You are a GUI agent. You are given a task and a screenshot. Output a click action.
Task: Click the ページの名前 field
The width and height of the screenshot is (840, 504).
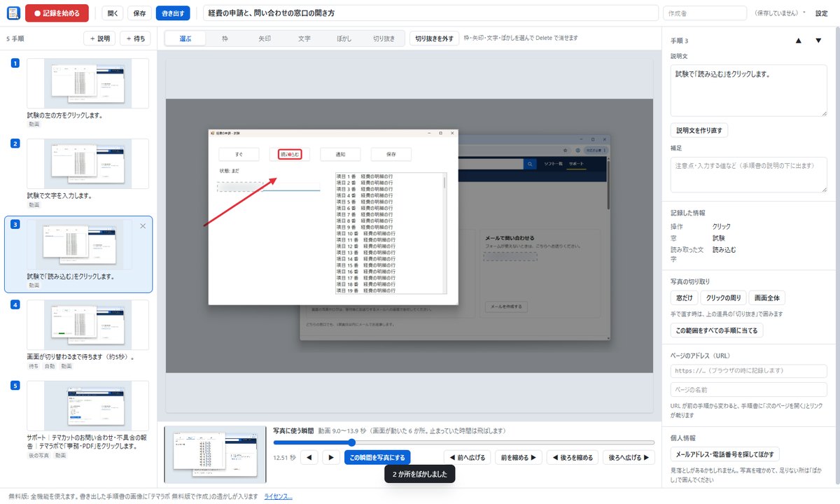tap(749, 389)
